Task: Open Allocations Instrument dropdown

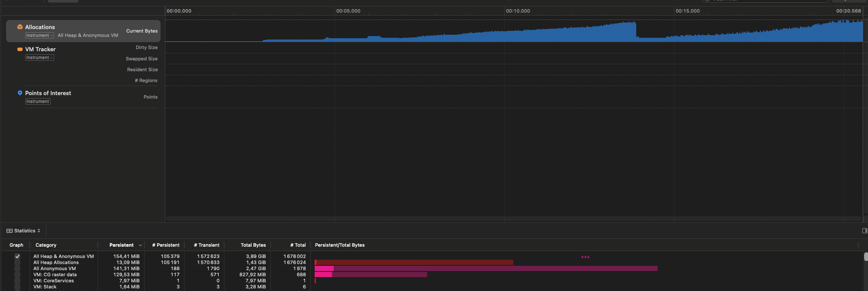Action: [x=39, y=36]
